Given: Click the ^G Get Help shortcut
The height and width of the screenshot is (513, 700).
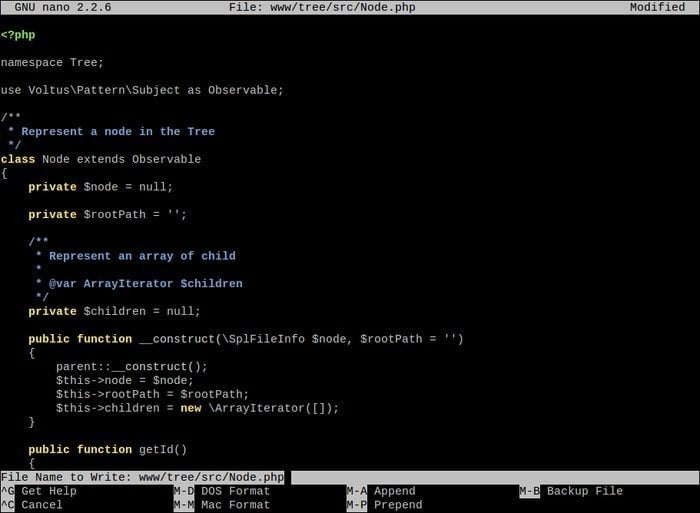Looking at the screenshot, I should 39,491.
